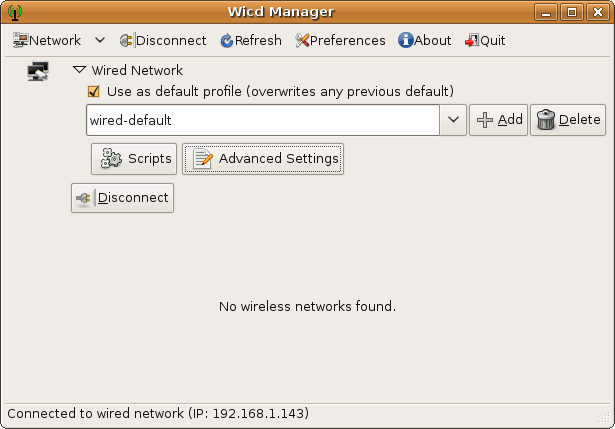Open the wired profile dropdown list
Image resolution: width=615 pixels, height=429 pixels.
point(452,120)
